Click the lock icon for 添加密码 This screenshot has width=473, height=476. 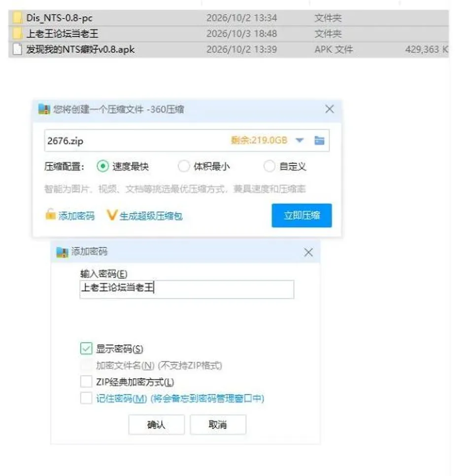[x=50, y=214]
